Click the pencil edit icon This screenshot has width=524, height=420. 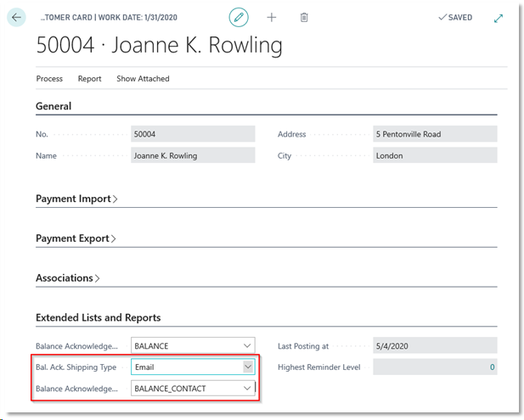pos(239,17)
